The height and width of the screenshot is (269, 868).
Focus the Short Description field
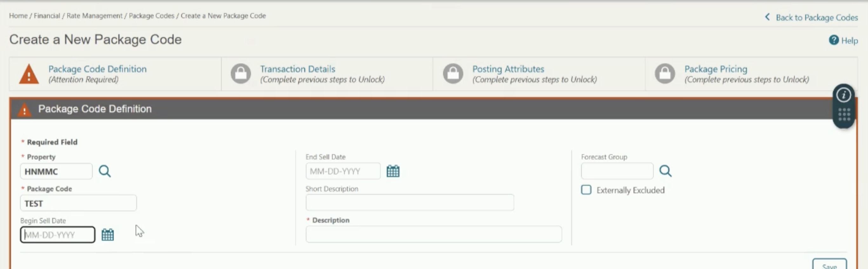pyautogui.click(x=410, y=203)
